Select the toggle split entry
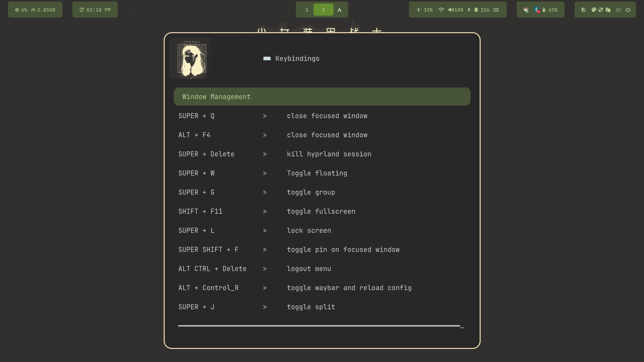 (322, 307)
